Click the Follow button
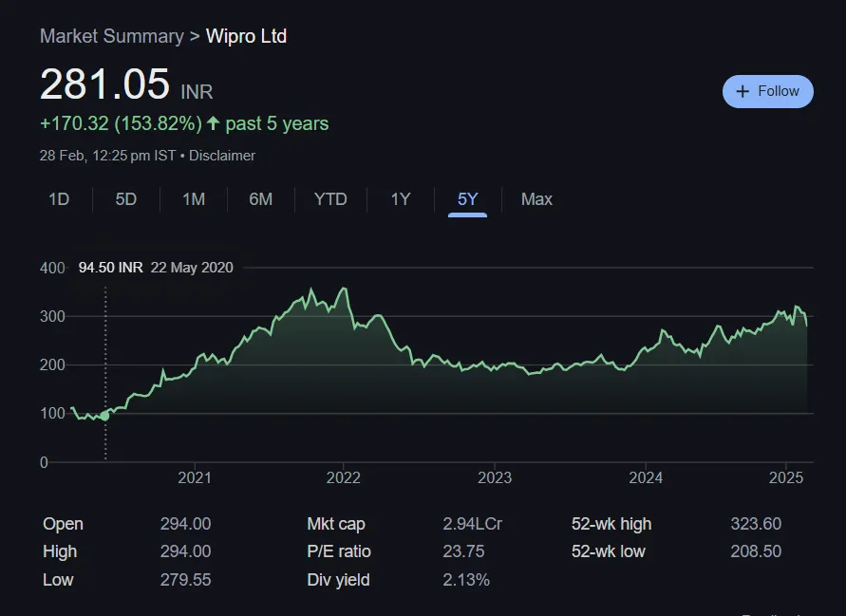 [768, 91]
